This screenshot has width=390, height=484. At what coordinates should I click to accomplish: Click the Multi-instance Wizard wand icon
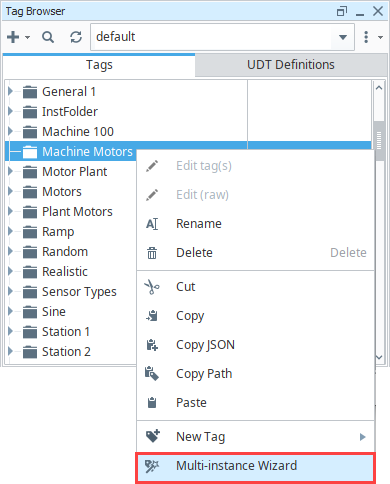pos(152,466)
